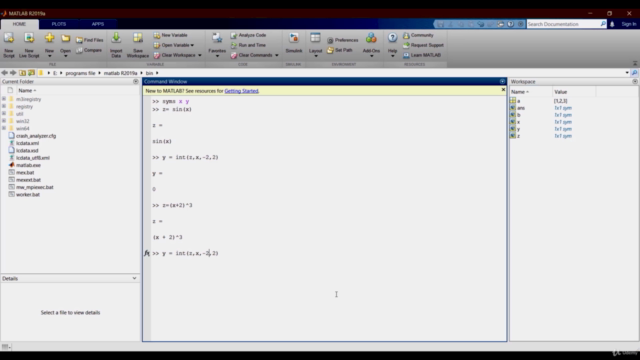Switch to the PLOTS tab

[x=59, y=24]
